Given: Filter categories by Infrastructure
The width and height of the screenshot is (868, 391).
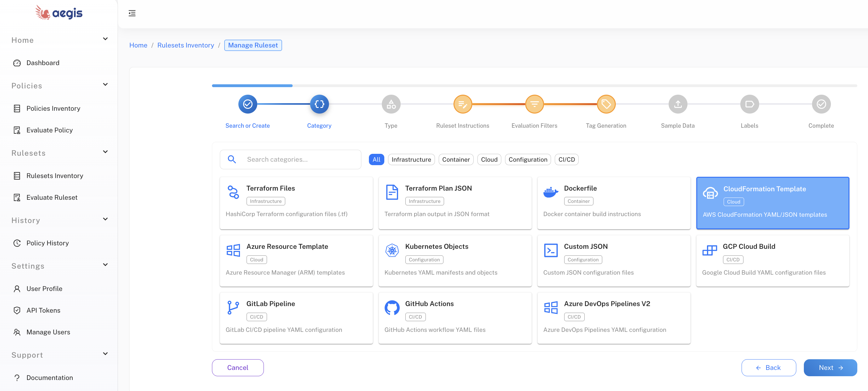Looking at the screenshot, I should [x=411, y=159].
